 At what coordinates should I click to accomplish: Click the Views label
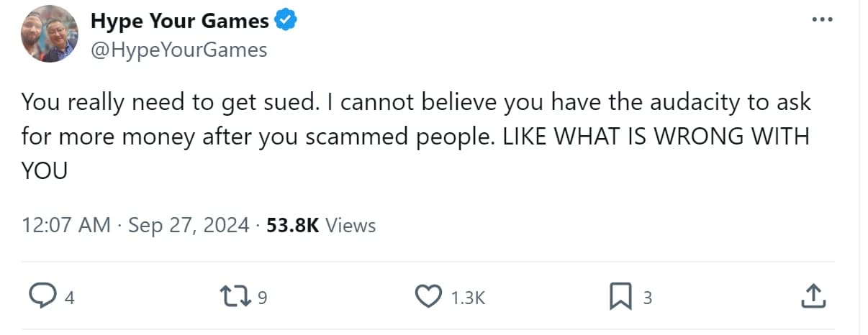pos(351,225)
